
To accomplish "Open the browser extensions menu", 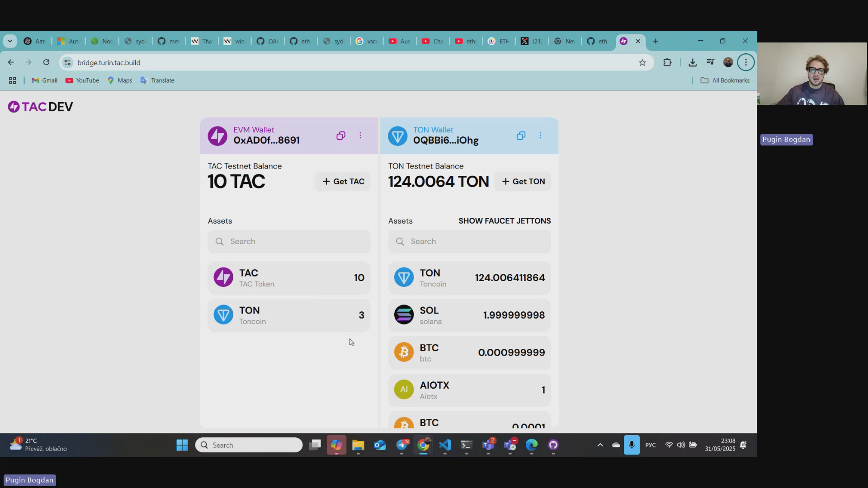I will tap(667, 63).
